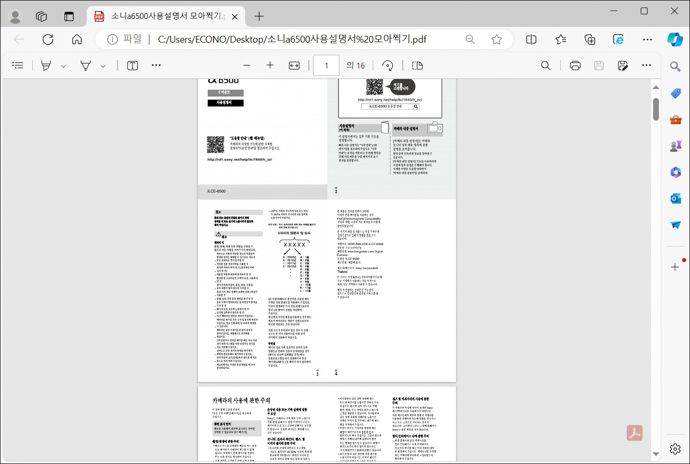This screenshot has height=464, width=690.
Task: Add this page to favorites star
Action: pos(496,40)
